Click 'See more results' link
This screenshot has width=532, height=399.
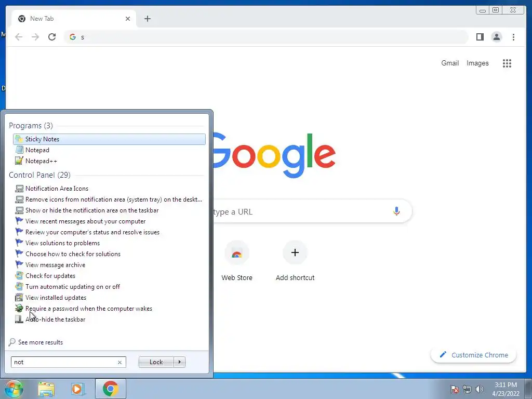41,342
